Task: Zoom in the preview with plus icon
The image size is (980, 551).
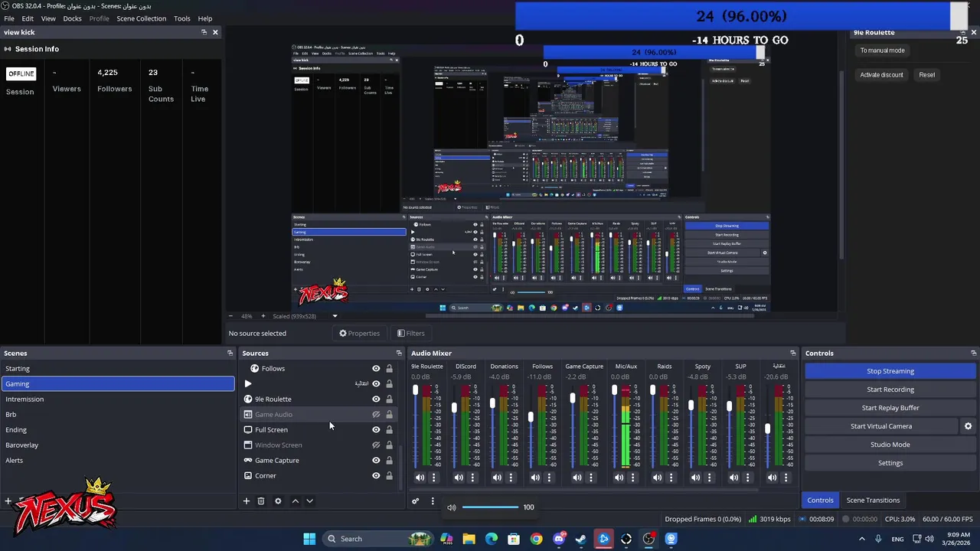Action: [263, 316]
